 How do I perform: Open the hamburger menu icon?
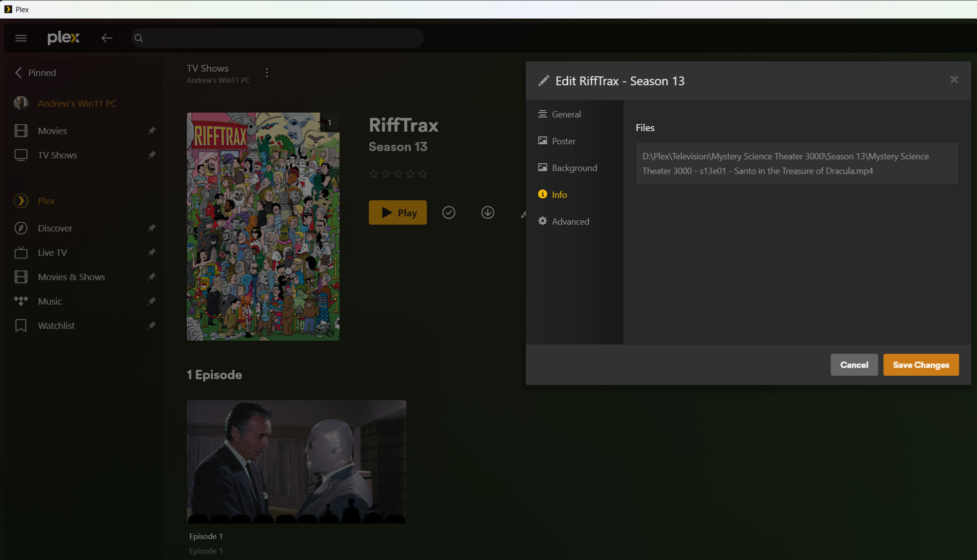click(21, 38)
